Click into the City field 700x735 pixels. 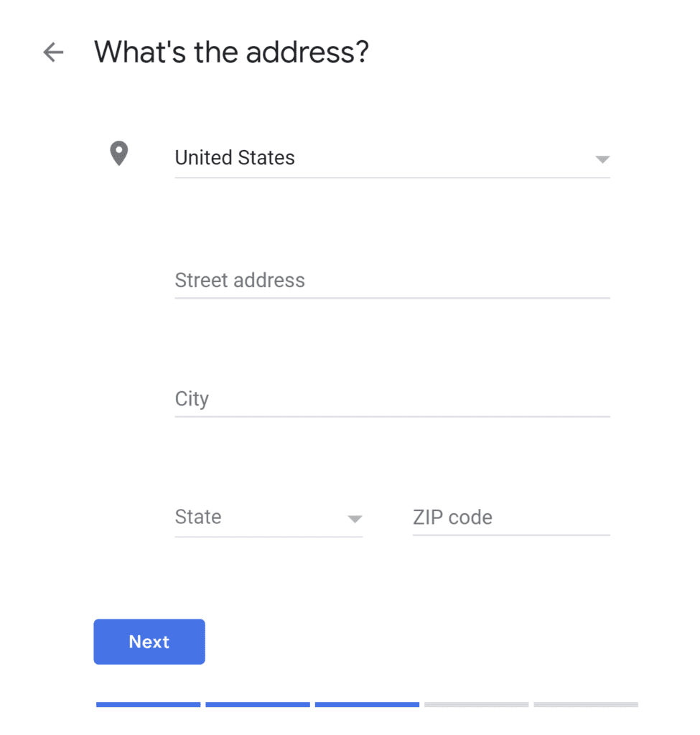pyautogui.click(x=392, y=399)
